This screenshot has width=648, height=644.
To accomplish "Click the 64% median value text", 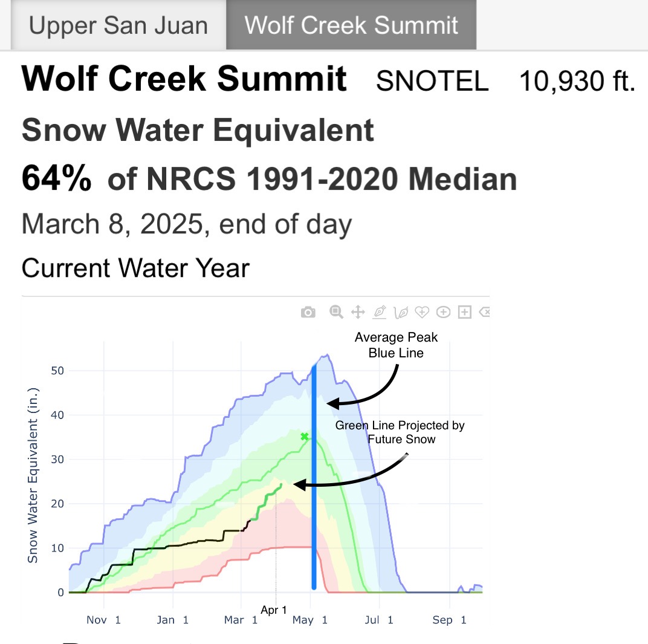I will point(57,179).
